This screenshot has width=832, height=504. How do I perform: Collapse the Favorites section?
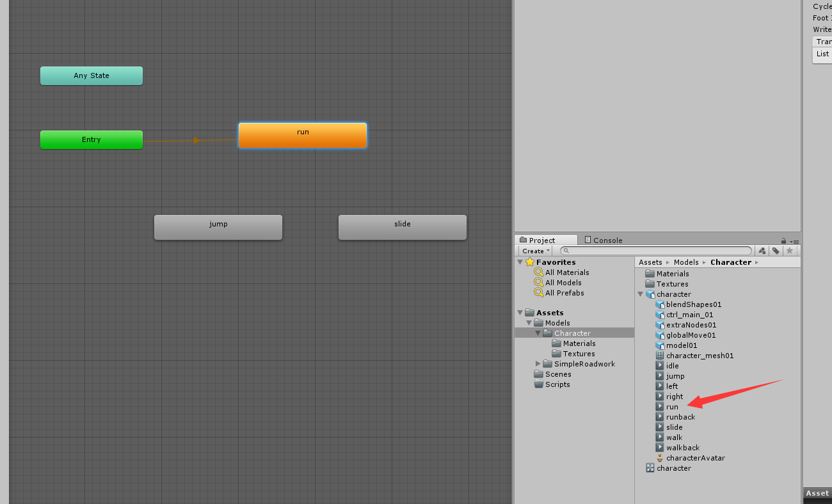click(520, 262)
